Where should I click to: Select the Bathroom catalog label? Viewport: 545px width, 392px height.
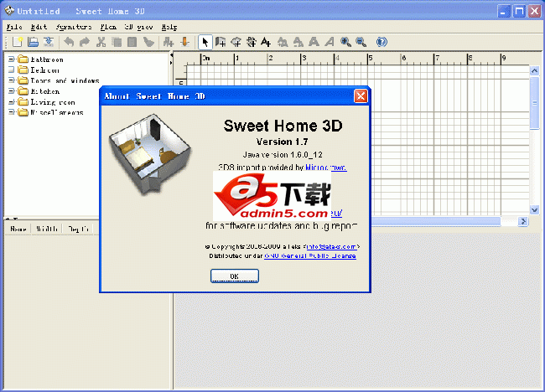47,59
